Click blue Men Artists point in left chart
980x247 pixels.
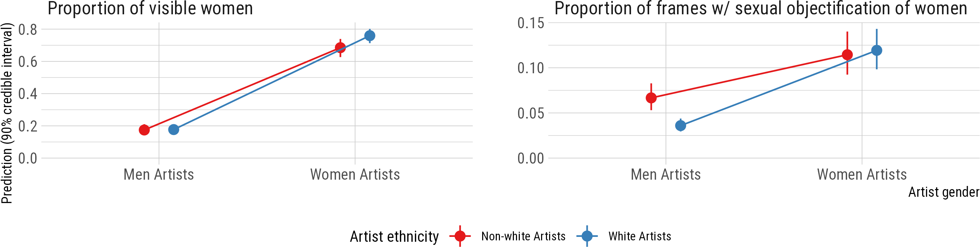(x=174, y=129)
